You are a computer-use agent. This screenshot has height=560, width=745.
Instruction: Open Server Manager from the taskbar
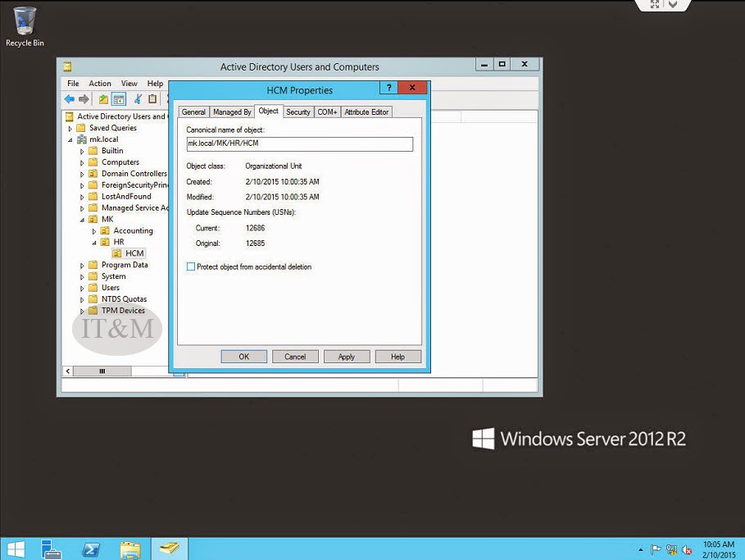point(51,548)
